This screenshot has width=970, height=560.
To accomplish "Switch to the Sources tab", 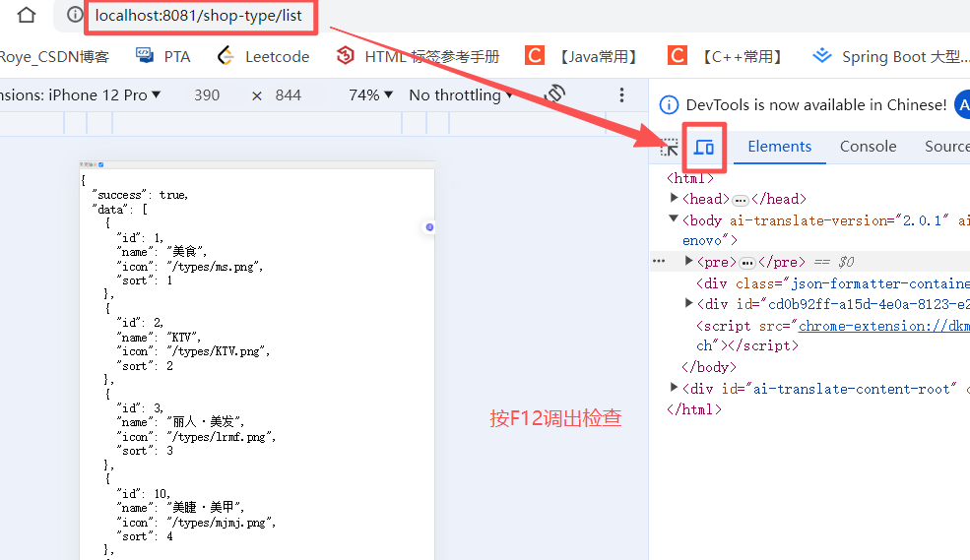I will (947, 147).
